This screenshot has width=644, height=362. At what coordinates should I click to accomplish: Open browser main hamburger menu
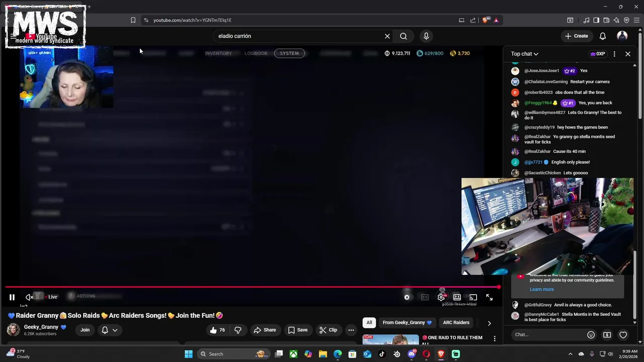636,20
